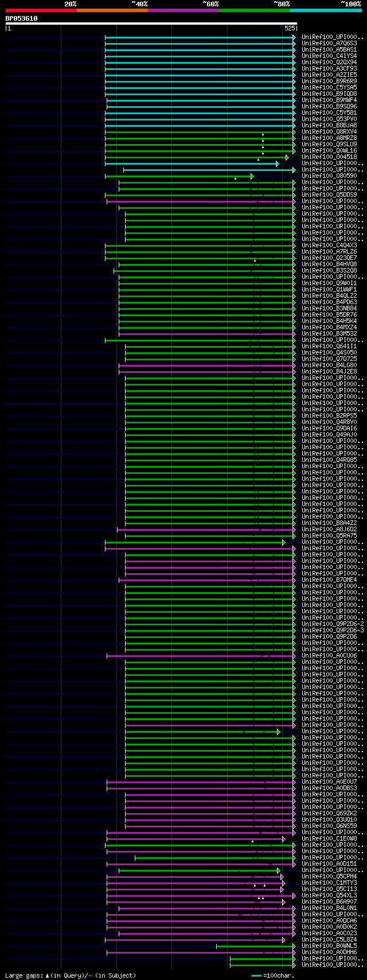This screenshot has height=980, width=367.
Task: Select label UniRef100_B9MWF4
Action: click(329, 100)
